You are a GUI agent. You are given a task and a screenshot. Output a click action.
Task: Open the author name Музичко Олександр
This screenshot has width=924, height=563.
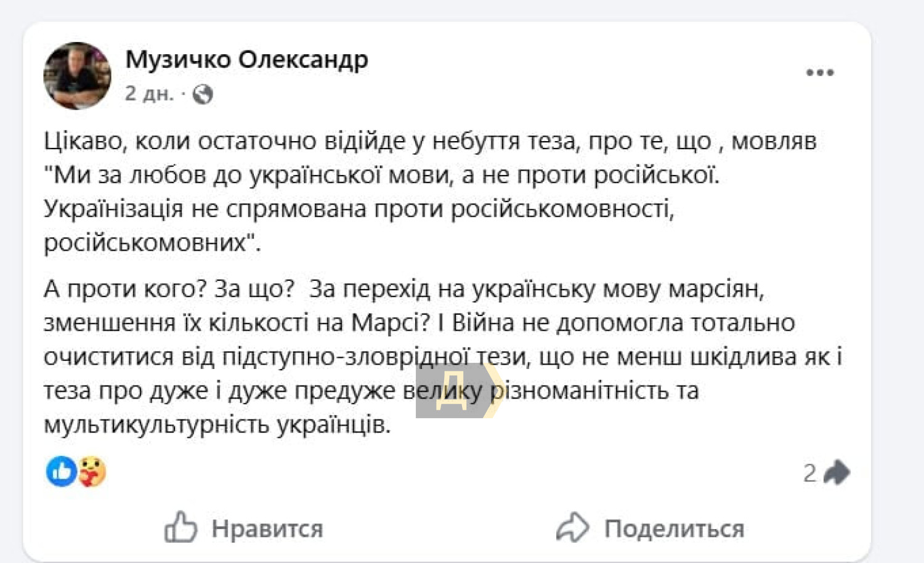tap(246, 60)
